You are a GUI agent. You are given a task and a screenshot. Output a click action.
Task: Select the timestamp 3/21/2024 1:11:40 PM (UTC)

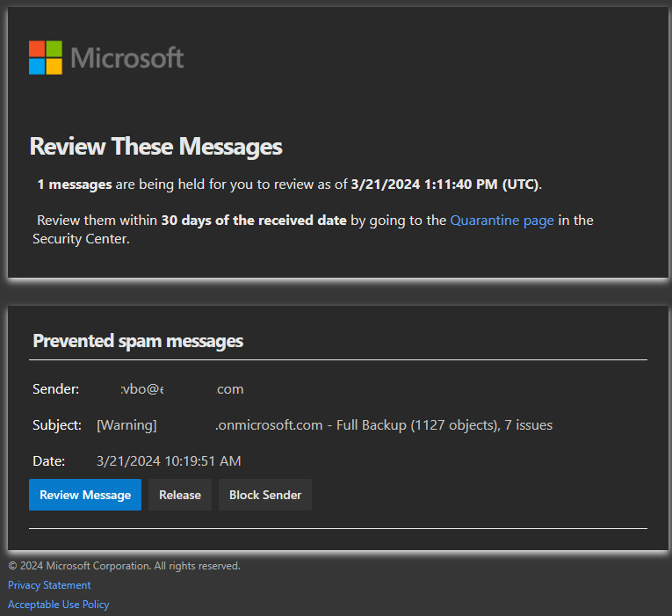445,185
